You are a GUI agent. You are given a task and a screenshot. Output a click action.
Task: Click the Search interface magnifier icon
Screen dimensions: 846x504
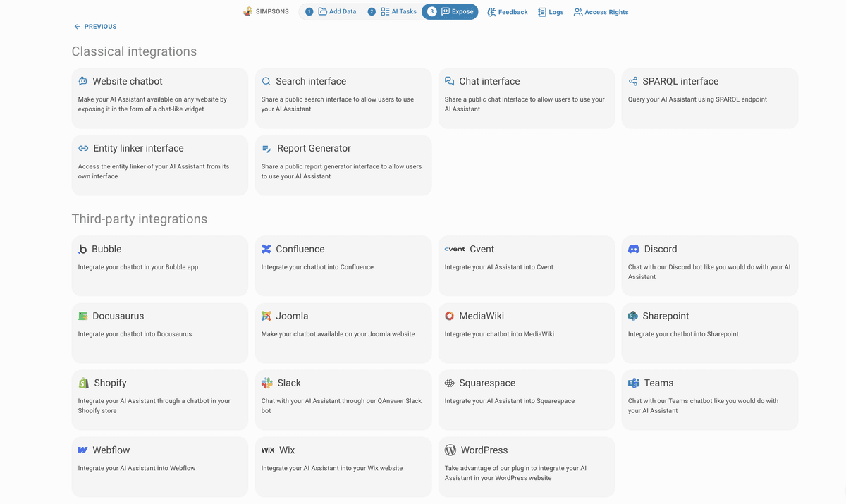[x=266, y=81]
